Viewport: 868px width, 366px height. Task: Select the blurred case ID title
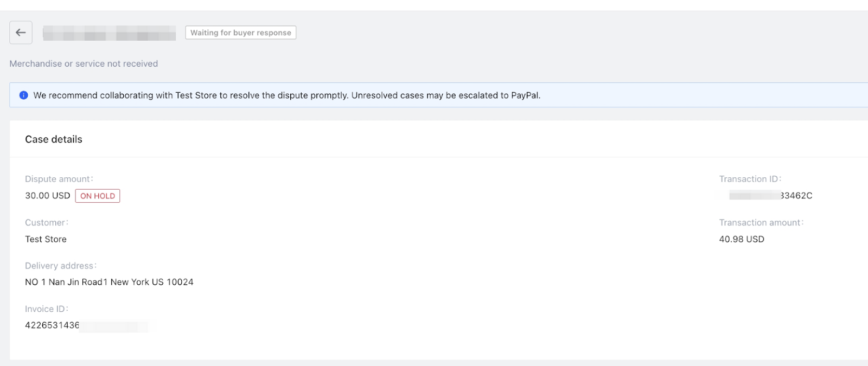(x=109, y=33)
